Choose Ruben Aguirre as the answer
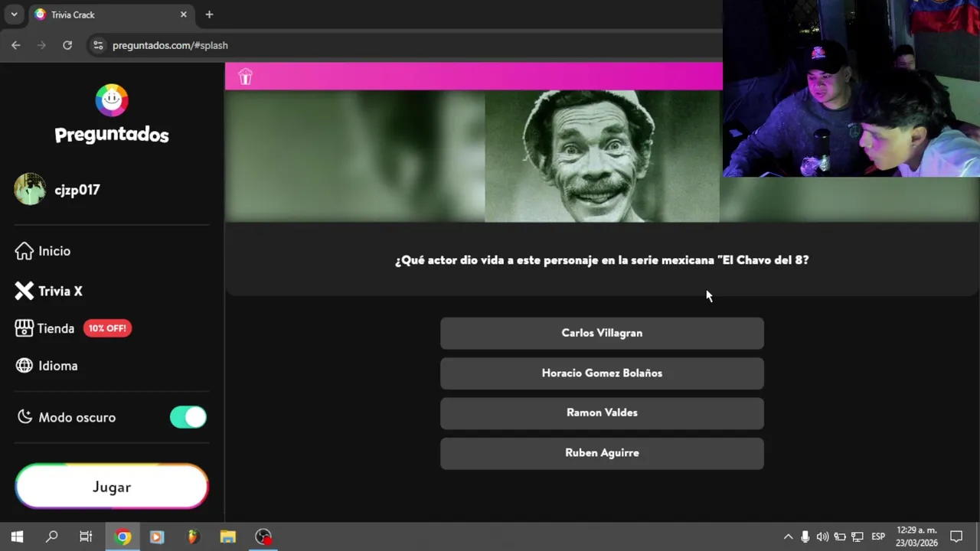 [x=602, y=453]
